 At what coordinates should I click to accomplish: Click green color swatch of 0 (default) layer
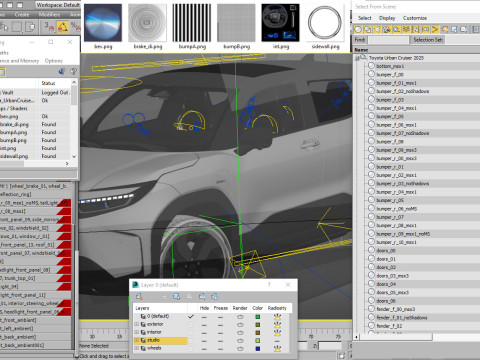coord(257,317)
